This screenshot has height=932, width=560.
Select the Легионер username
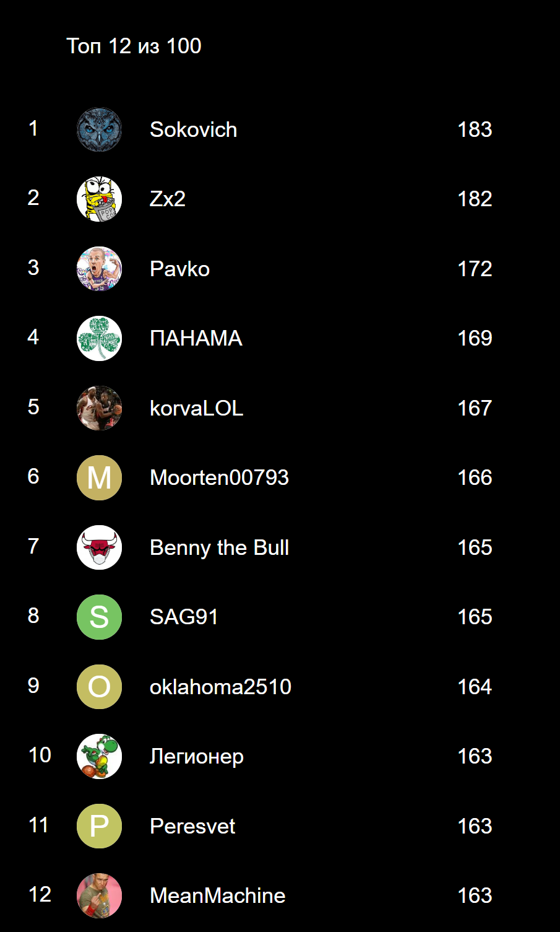coord(196,757)
